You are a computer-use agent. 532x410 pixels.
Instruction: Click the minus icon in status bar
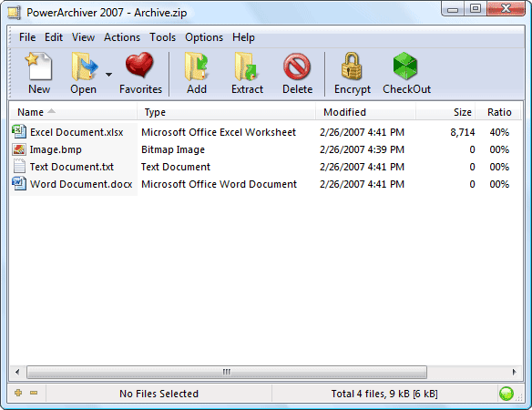(34, 393)
